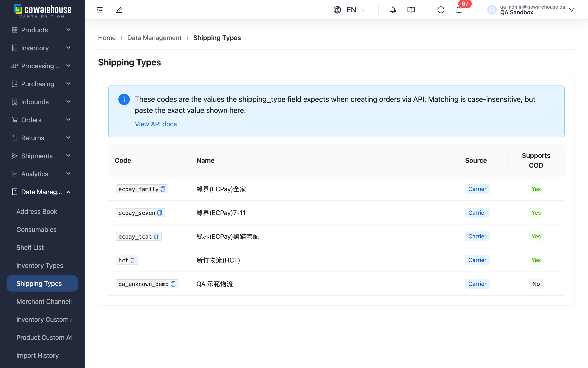Copy the qa_unknown_demo code
The width and height of the screenshot is (588, 368).
[x=173, y=284]
